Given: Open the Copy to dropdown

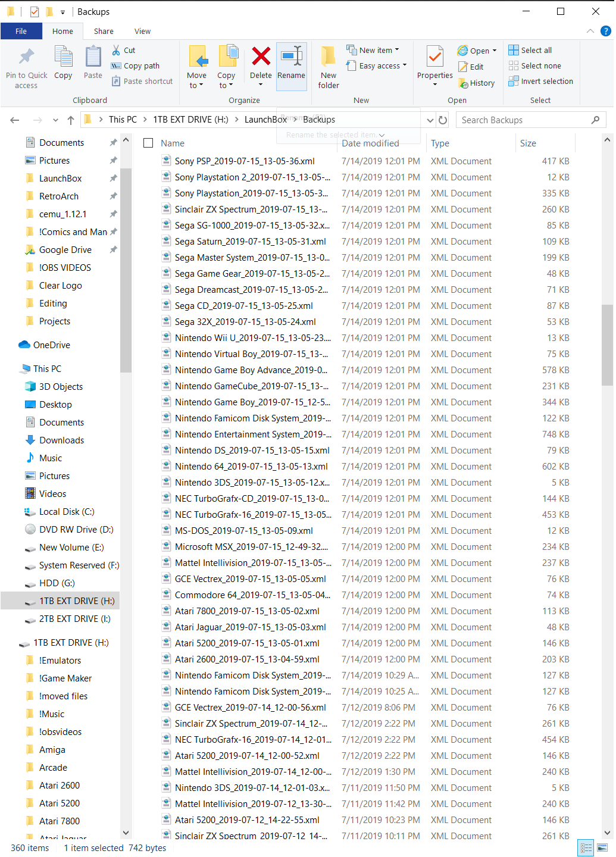Looking at the screenshot, I should pyautogui.click(x=226, y=80).
